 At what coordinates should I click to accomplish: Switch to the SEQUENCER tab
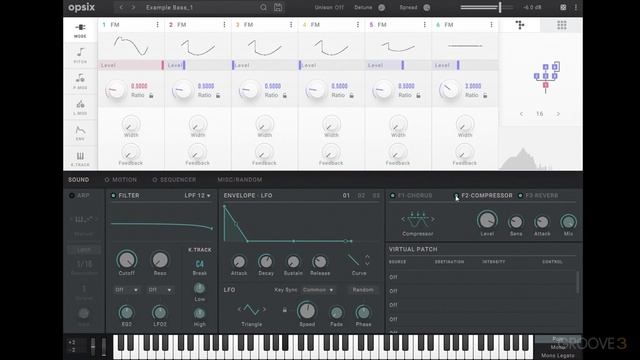(178, 180)
